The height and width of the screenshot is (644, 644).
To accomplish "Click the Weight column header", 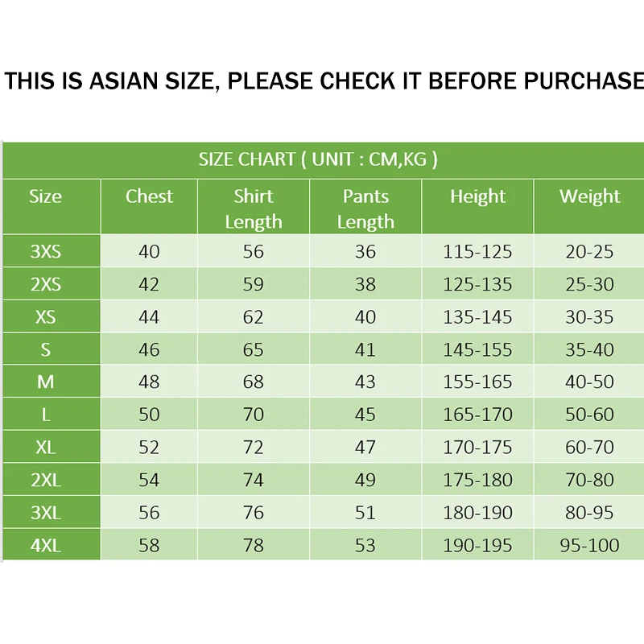I will tap(589, 196).
